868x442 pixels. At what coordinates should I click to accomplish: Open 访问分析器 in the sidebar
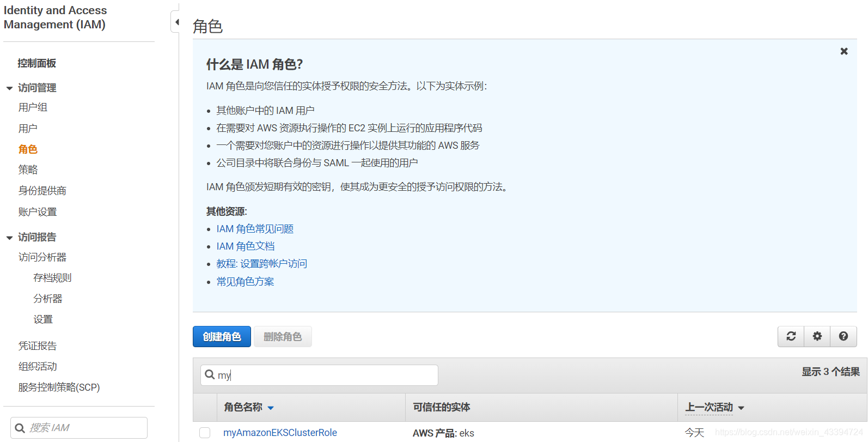coord(42,257)
